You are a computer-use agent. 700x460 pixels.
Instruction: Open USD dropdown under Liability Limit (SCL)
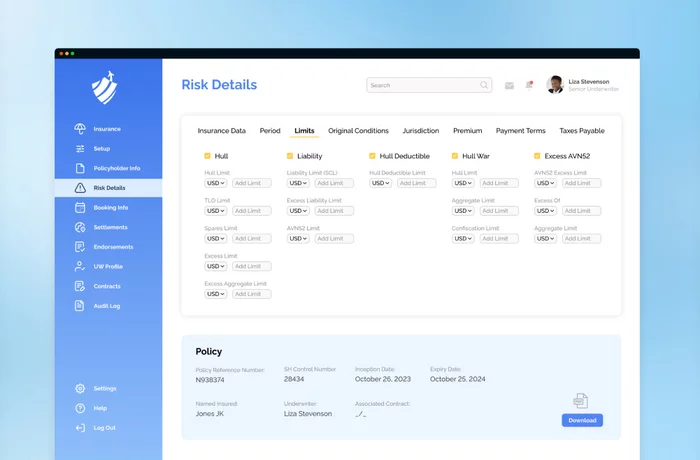coord(298,183)
